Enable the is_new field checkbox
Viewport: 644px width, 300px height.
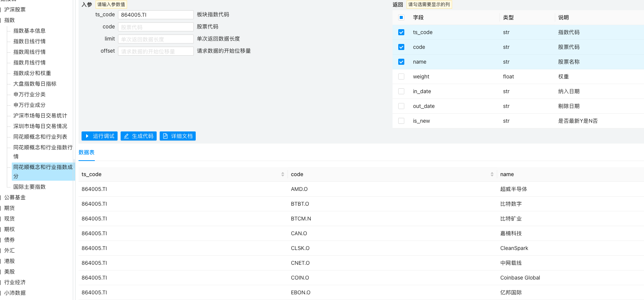pyautogui.click(x=401, y=121)
